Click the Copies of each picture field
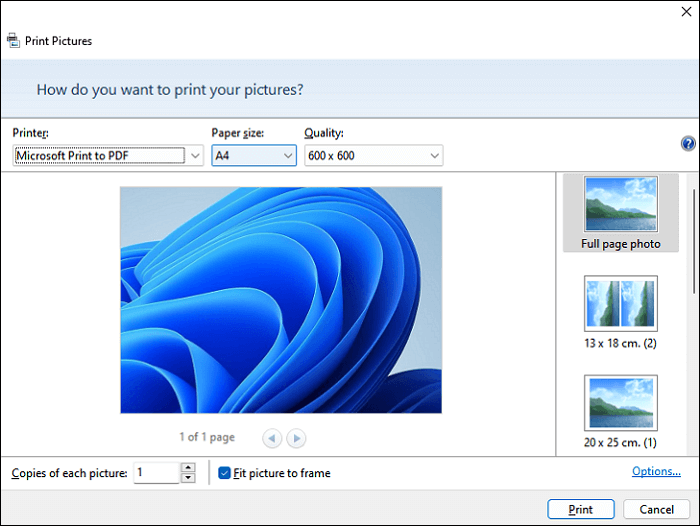 coord(157,472)
